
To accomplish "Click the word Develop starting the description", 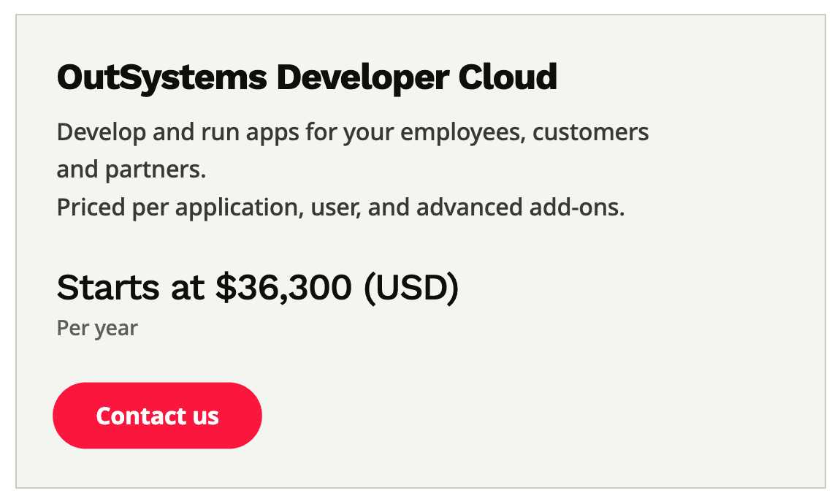I will (x=102, y=133).
